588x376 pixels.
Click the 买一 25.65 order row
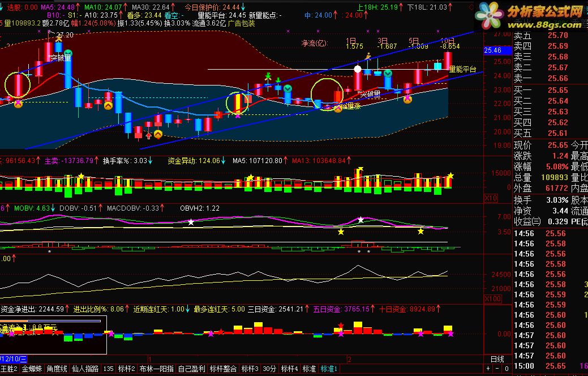click(x=541, y=90)
